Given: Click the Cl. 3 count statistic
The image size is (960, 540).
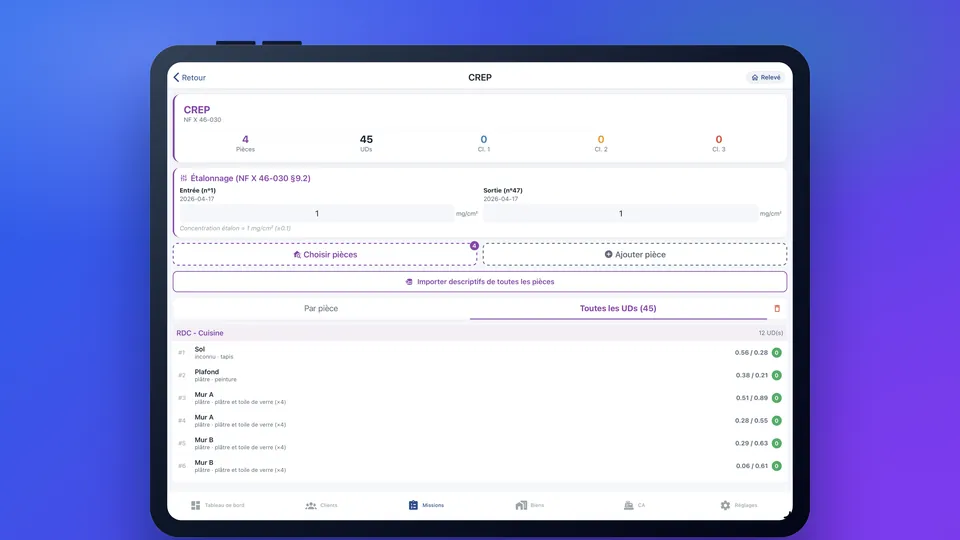Looking at the screenshot, I should click(x=719, y=143).
